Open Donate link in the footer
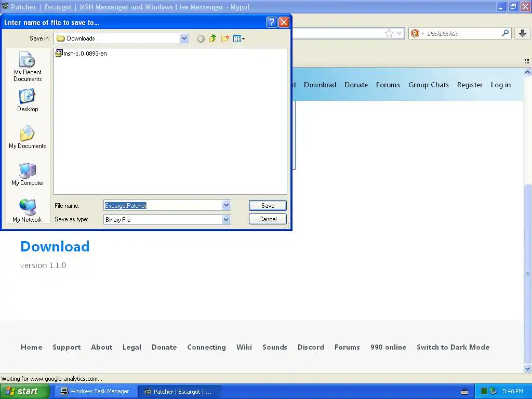This screenshot has width=532, height=399. tap(164, 347)
